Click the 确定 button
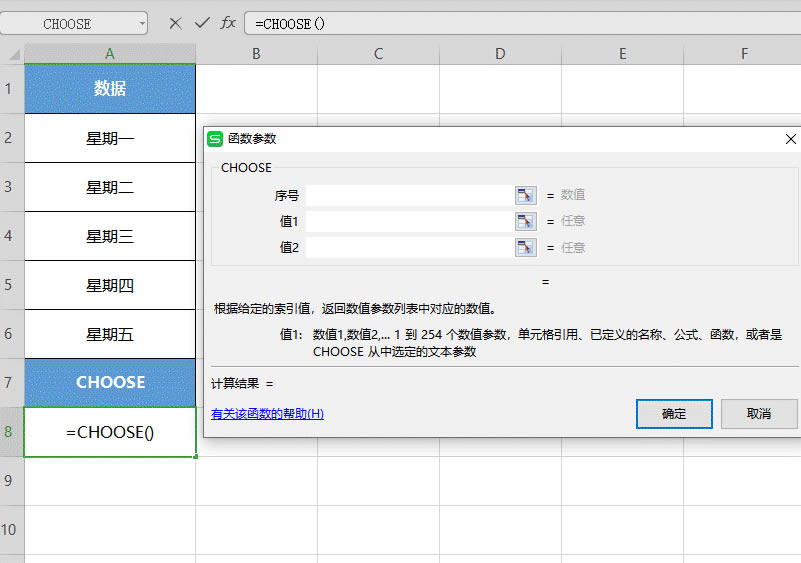The height and width of the screenshot is (563, 801). (x=674, y=414)
